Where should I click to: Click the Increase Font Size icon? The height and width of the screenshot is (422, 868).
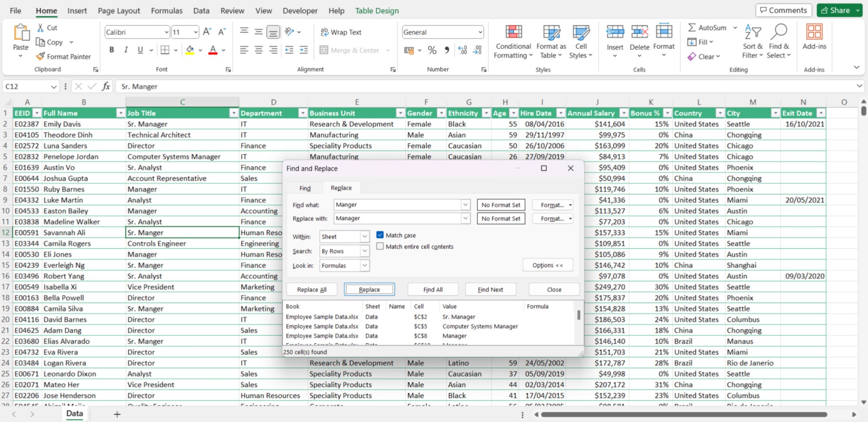pyautogui.click(x=206, y=31)
